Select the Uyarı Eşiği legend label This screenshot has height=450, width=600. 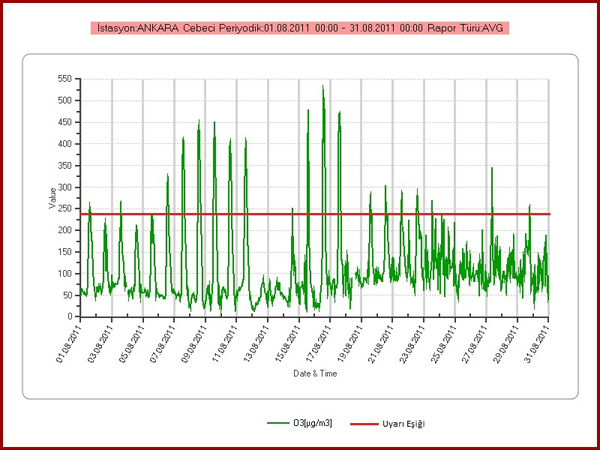coord(405,424)
